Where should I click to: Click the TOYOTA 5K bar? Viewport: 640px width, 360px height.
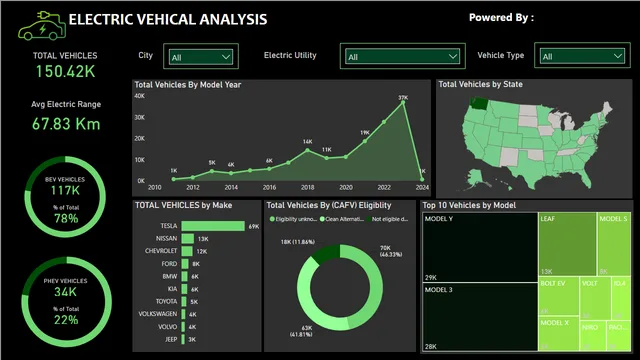[184, 302]
